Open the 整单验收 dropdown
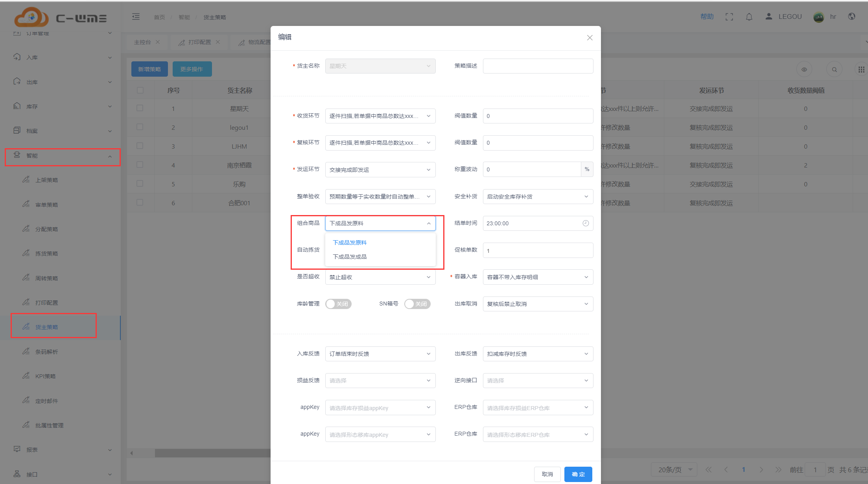The height and width of the screenshot is (484, 868). click(x=380, y=196)
